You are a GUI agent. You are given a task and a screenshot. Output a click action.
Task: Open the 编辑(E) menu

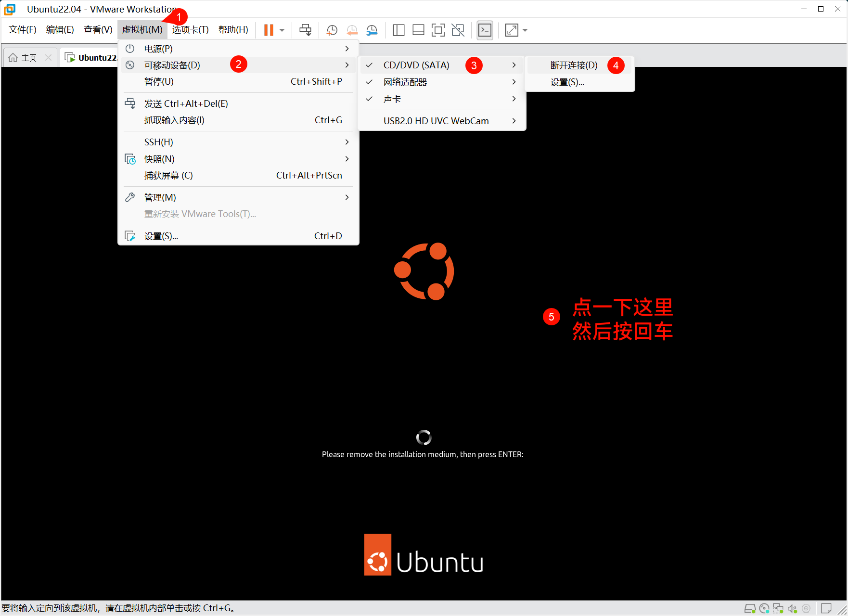tap(60, 30)
